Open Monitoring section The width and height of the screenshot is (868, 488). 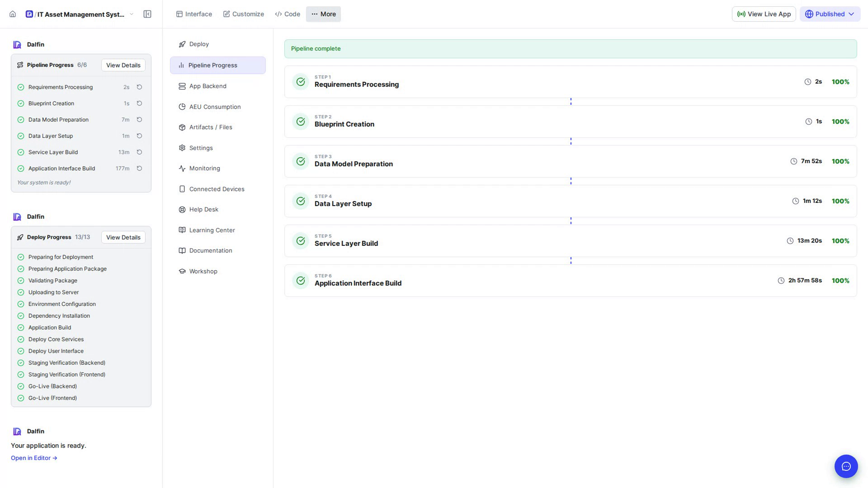pyautogui.click(x=217, y=169)
